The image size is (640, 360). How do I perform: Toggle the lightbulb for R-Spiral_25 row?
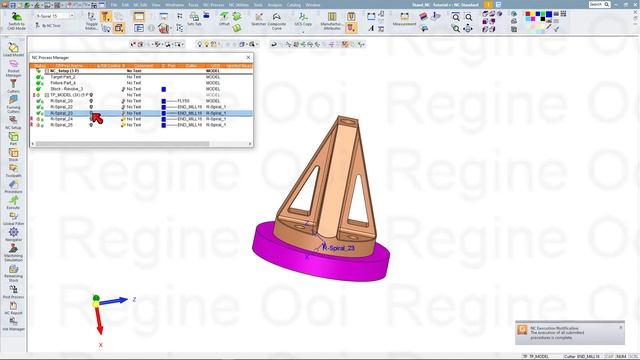(x=91, y=125)
